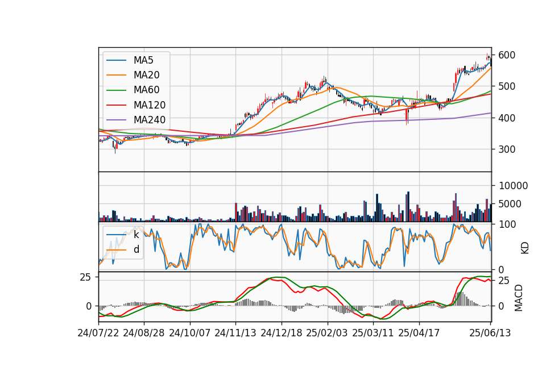546x392 pixels.
Task: Click the 24/07/22 date label
Action: pyautogui.click(x=98, y=333)
